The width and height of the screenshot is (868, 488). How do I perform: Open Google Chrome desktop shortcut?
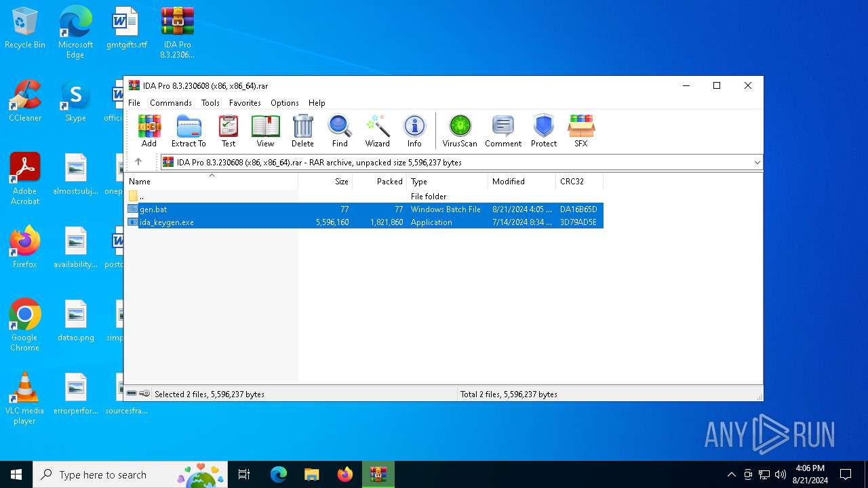(x=25, y=325)
